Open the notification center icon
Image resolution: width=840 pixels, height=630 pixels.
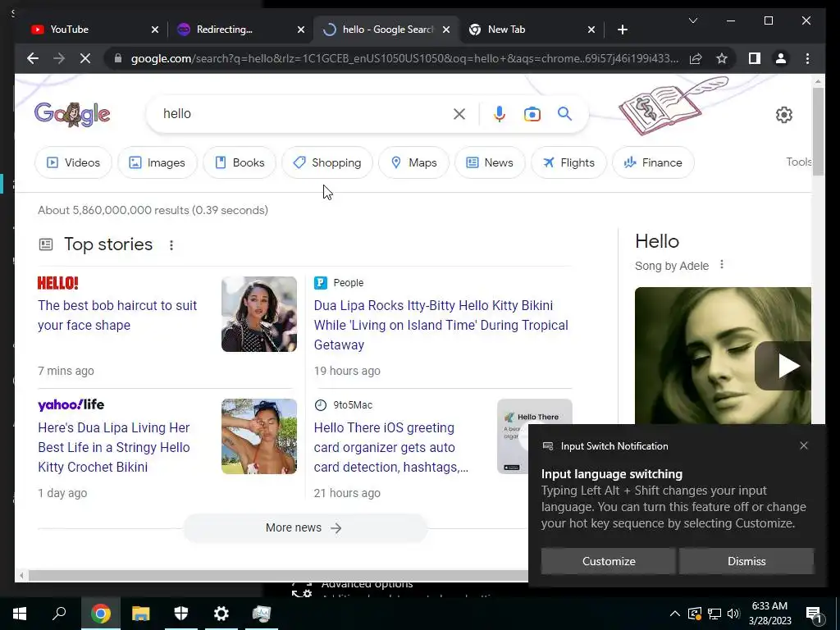click(x=815, y=614)
